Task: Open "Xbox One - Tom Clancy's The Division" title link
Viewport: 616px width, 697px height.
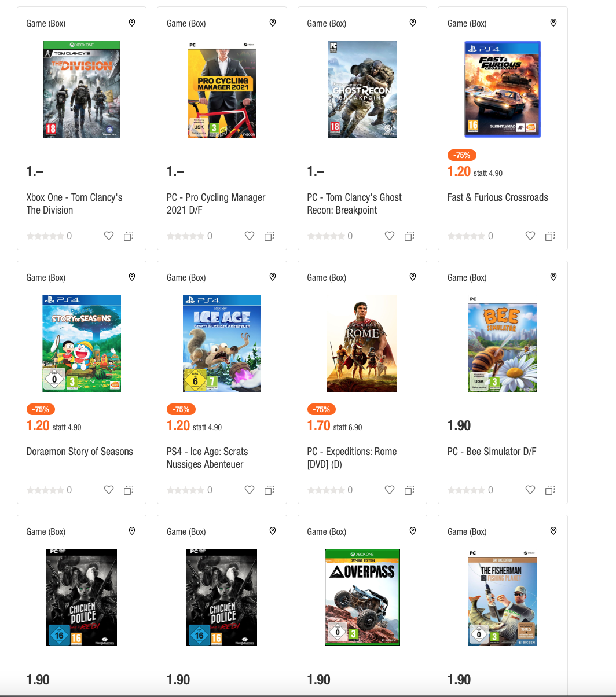Action: (74, 204)
